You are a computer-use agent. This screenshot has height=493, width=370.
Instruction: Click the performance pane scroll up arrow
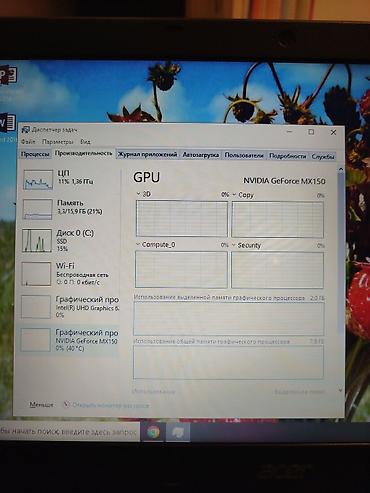coord(341,169)
